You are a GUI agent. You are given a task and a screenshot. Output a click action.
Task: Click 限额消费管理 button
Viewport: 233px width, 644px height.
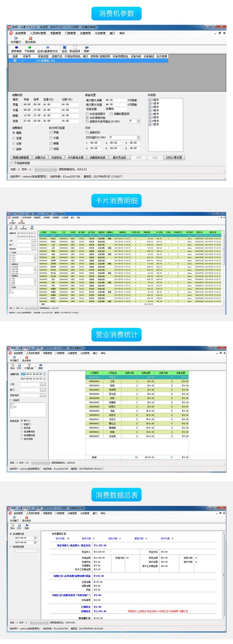coord(21,158)
